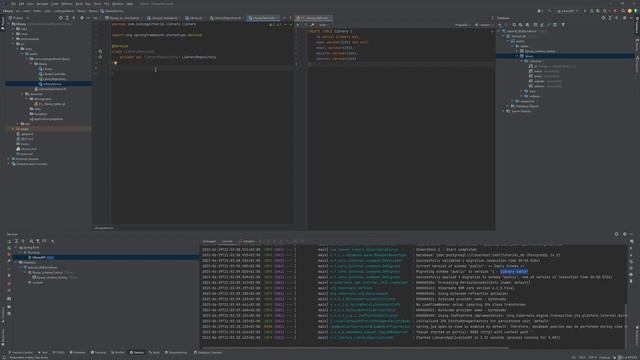Expand the indexes node in Database tree
The height and width of the screenshot is (360, 640).
tap(522, 96)
